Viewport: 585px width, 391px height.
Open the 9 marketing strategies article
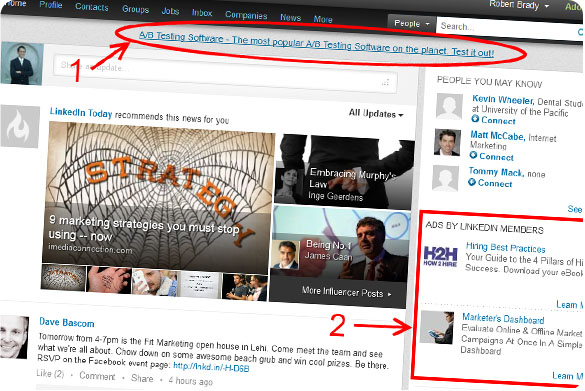pos(144,228)
